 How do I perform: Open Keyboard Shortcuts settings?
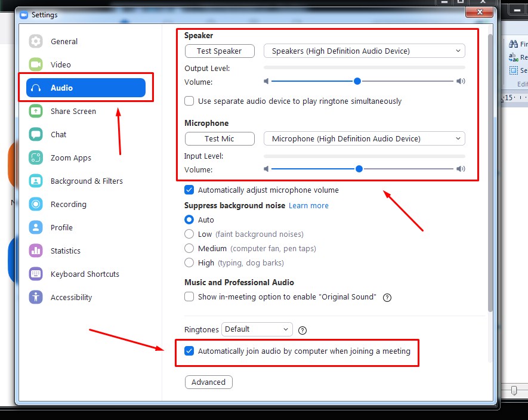click(x=85, y=274)
